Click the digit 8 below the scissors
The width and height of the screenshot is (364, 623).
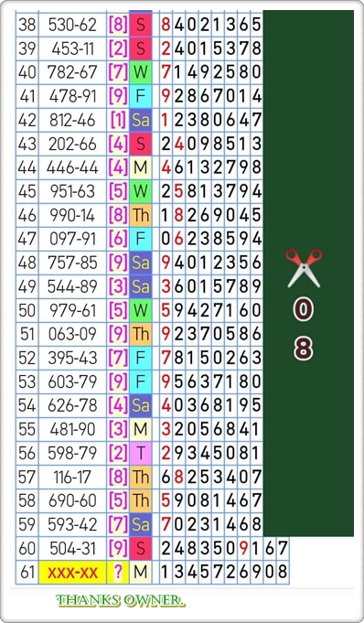click(x=304, y=349)
